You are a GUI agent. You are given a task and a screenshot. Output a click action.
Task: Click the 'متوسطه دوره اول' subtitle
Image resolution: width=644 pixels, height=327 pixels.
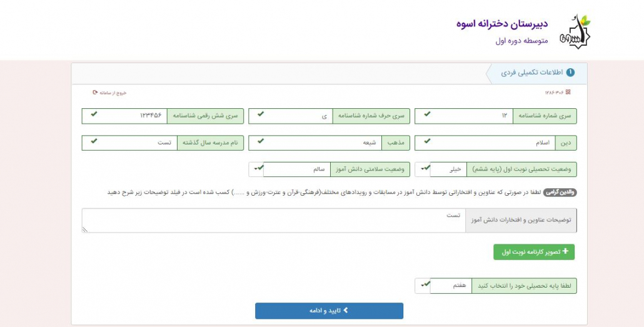521,41
